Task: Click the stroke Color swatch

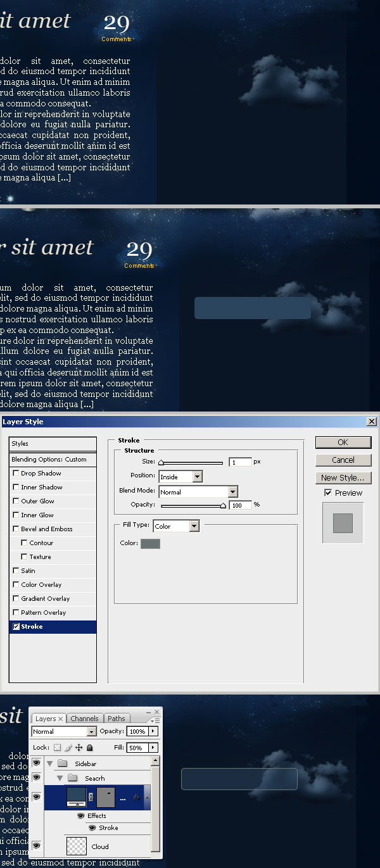Action: tap(150, 543)
